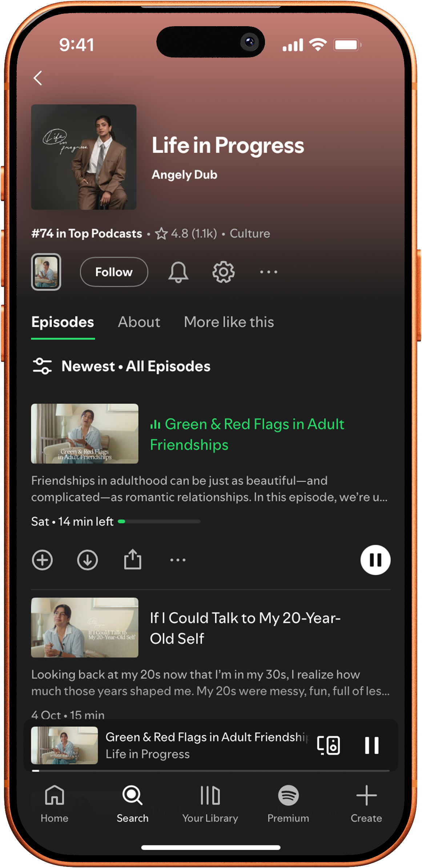
Task: Open If I Could Talk to My 20-Year-Old Self
Action: 245,628
